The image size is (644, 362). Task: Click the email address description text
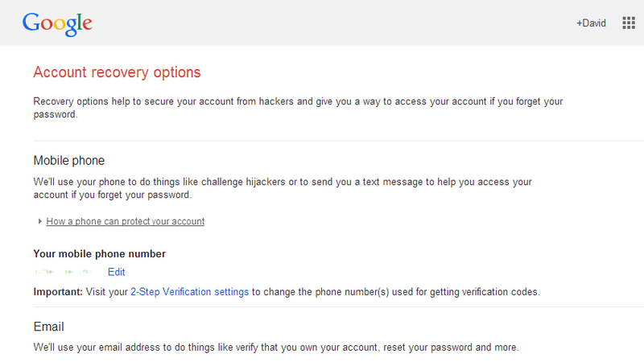click(276, 348)
